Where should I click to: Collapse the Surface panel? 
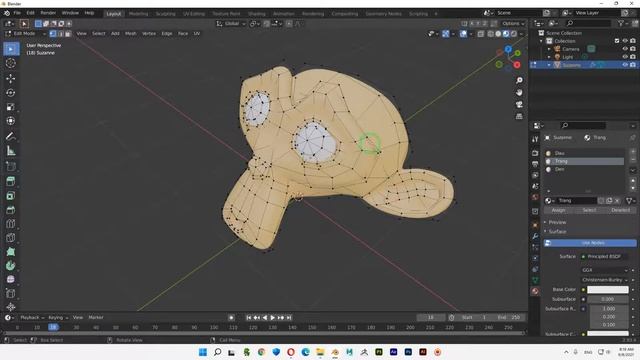557,231
